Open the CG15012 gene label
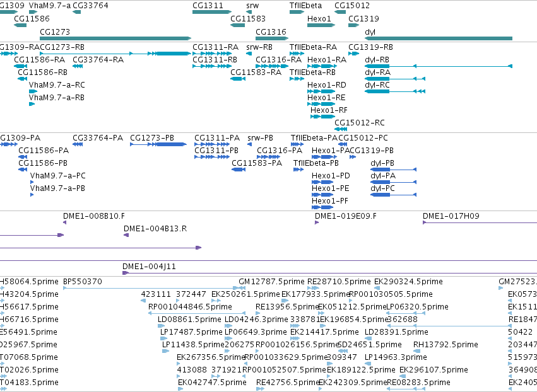Screen dimensions: 537x392 352,6
